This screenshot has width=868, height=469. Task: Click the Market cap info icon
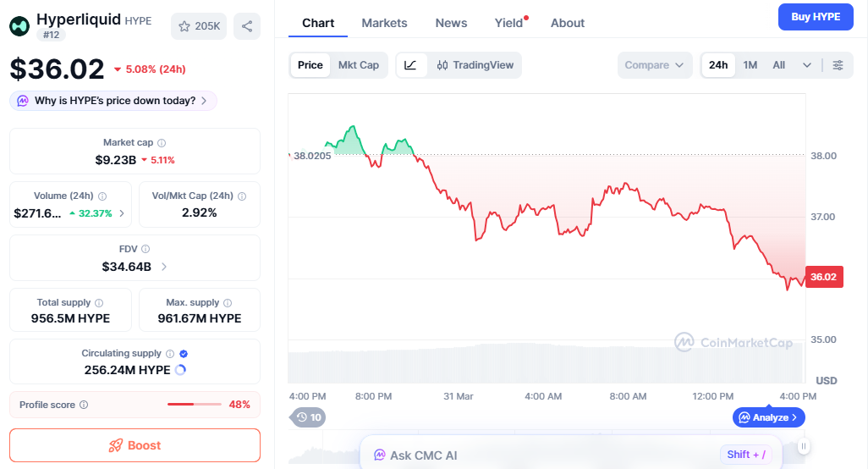pyautogui.click(x=162, y=143)
